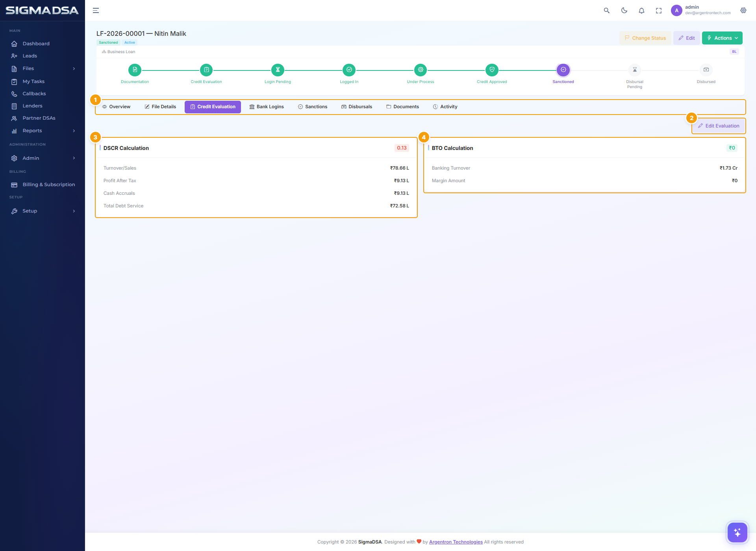Click the DSCR value 0.13 badge

pyautogui.click(x=402, y=148)
